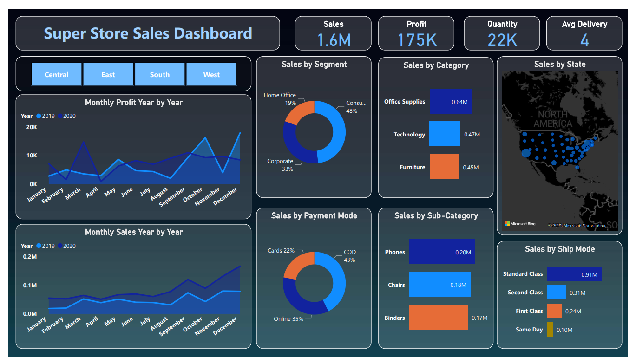Image resolution: width=636 pixels, height=364 pixels.
Task: Select the East region filter
Action: [108, 74]
